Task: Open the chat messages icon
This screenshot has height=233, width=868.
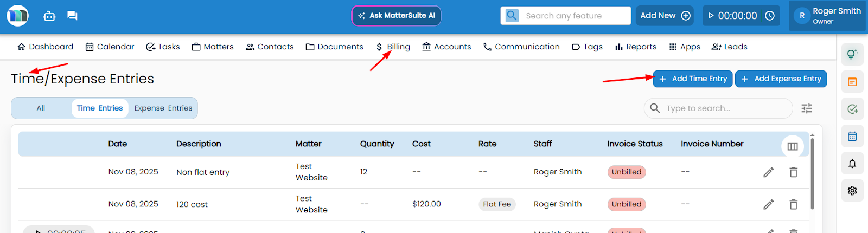Action: click(72, 16)
